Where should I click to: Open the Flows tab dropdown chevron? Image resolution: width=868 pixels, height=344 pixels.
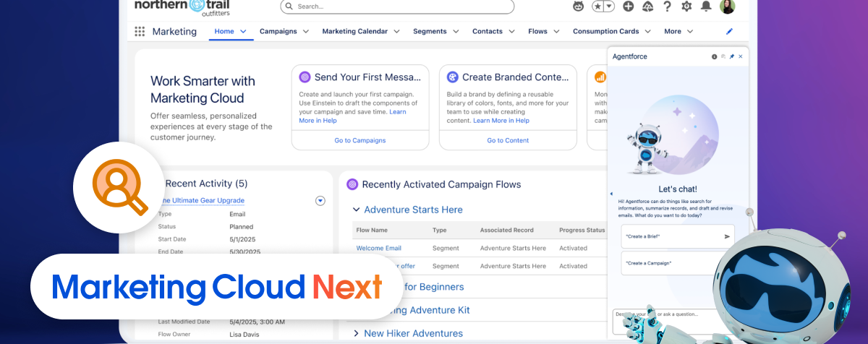click(557, 32)
